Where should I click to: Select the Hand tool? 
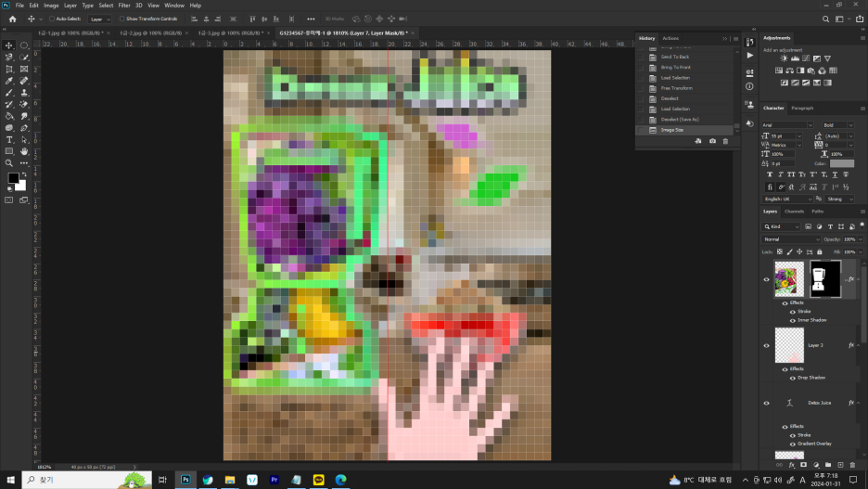click(24, 151)
